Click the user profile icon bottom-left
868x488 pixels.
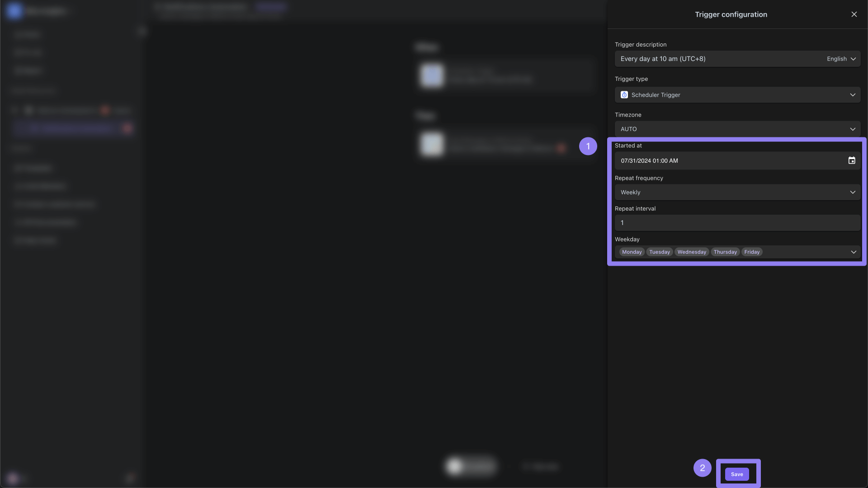pos(12,477)
